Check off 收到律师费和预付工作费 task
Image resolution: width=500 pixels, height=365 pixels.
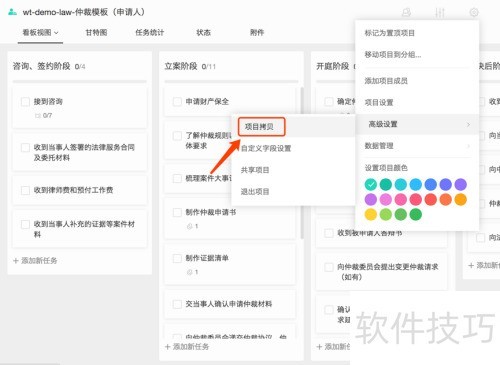pos(25,190)
